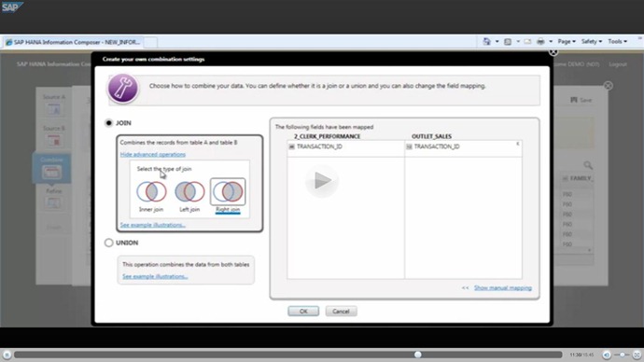Click Save button in background window
The width and height of the screenshot is (644, 362).
581,100
